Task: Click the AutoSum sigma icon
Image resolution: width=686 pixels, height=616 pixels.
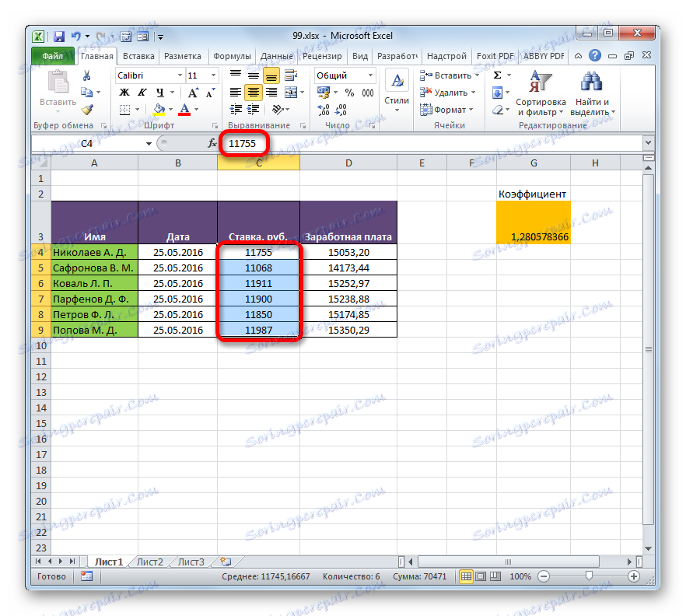Action: pyautogui.click(x=498, y=75)
